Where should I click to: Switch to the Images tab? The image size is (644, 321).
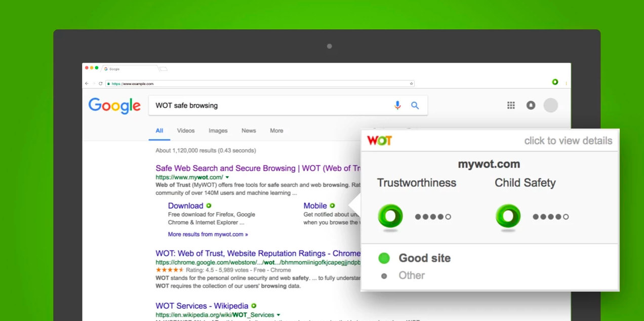coord(218,131)
